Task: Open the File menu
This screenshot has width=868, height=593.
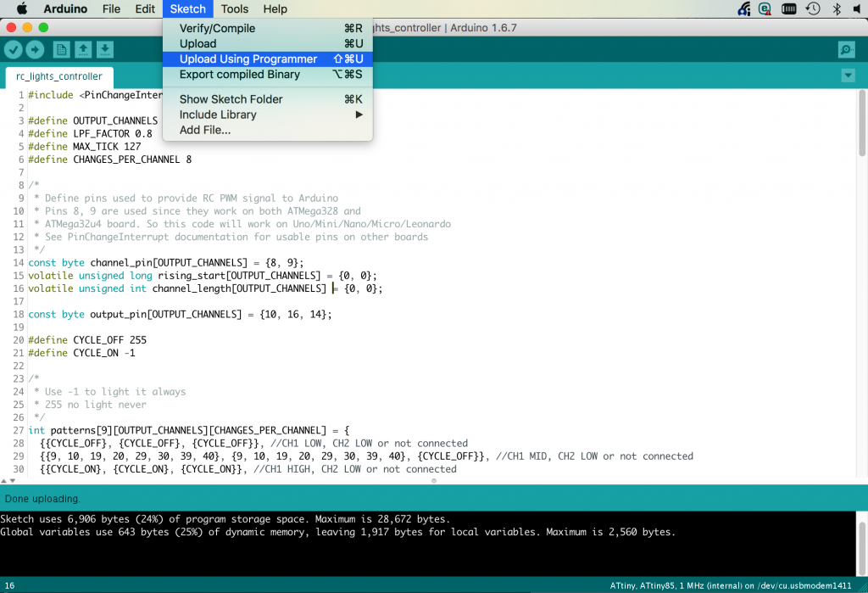Action: point(111,8)
